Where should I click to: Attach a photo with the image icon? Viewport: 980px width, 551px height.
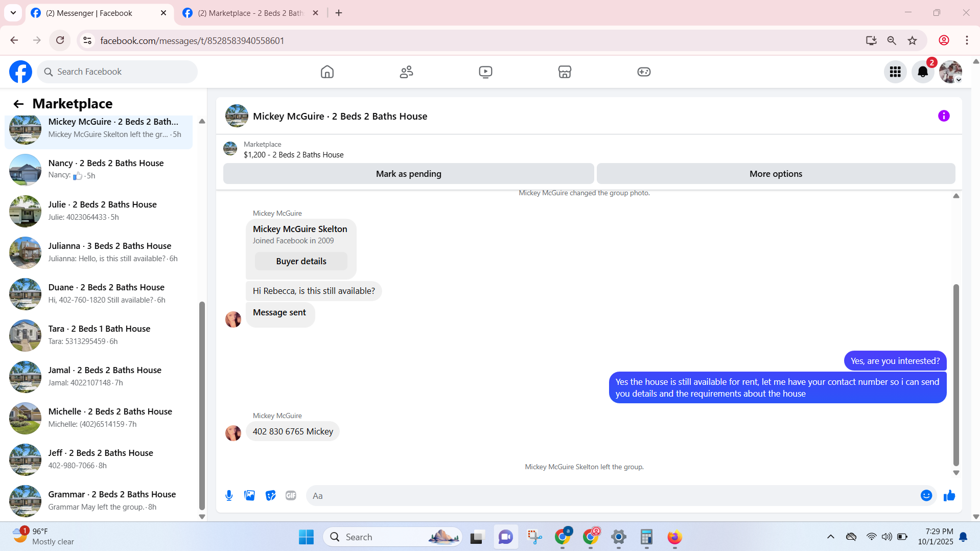coord(249,495)
